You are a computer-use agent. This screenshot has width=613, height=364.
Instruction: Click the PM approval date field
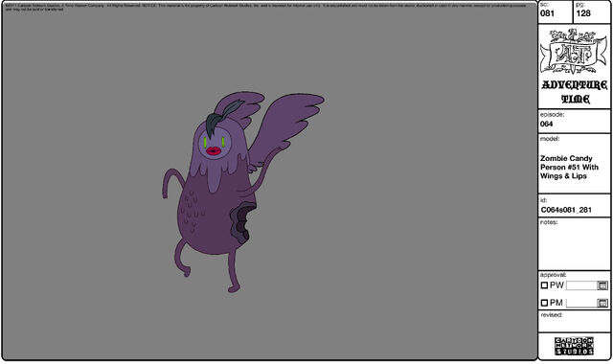pos(581,303)
